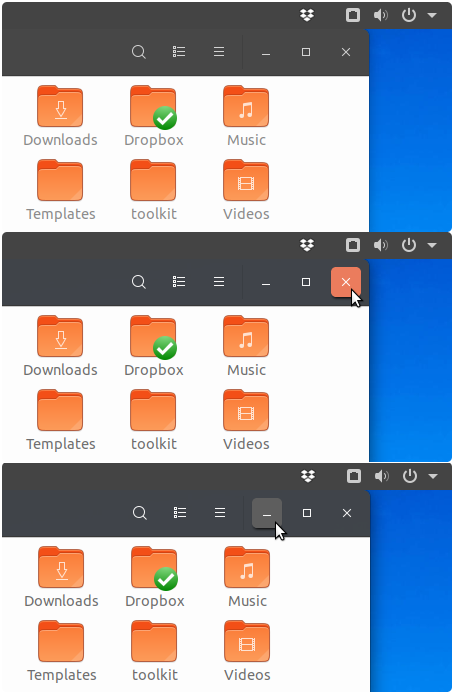Open hamburger menu in window with red close button
Viewport: 452px width, 692px height.
pos(219,282)
